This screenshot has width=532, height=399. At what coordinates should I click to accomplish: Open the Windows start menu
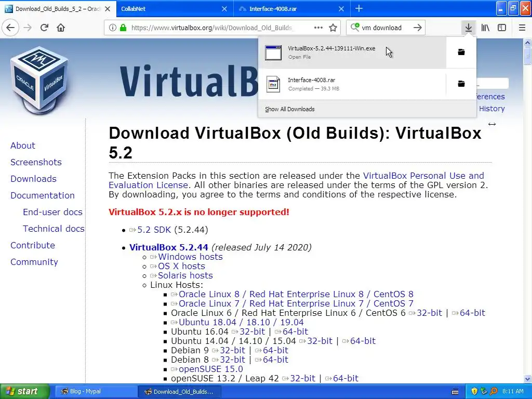24,391
